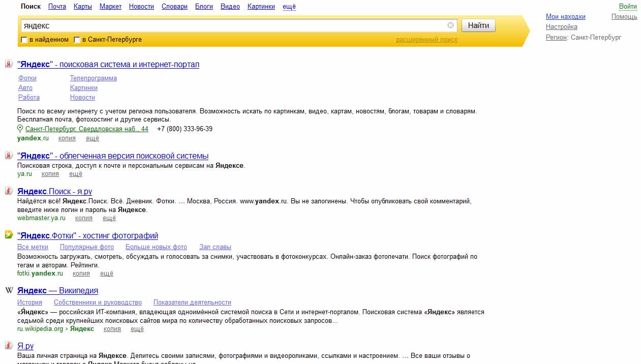The width and height of the screenshot is (641, 364).
Task: Open the Авто sitelink
Action: [25, 88]
